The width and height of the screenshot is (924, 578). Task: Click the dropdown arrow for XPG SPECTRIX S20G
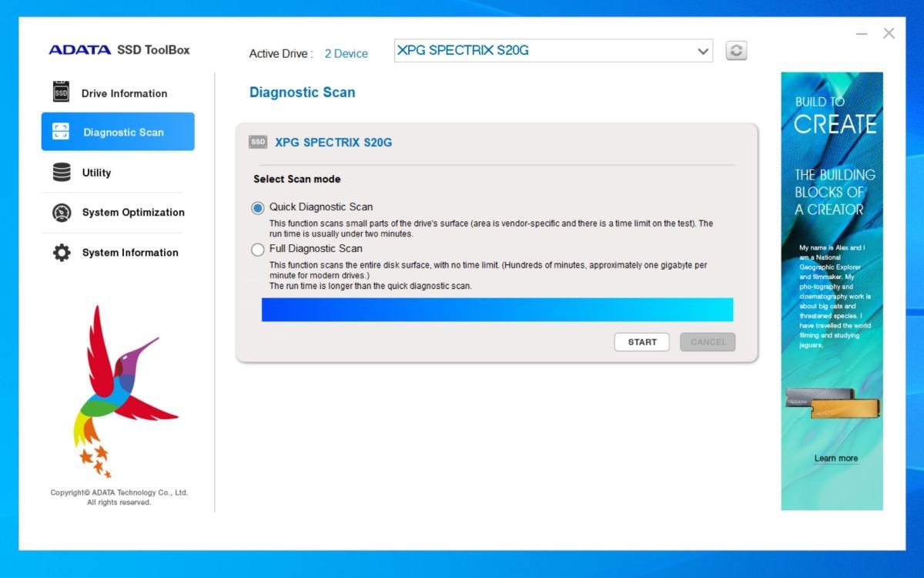[x=702, y=52]
